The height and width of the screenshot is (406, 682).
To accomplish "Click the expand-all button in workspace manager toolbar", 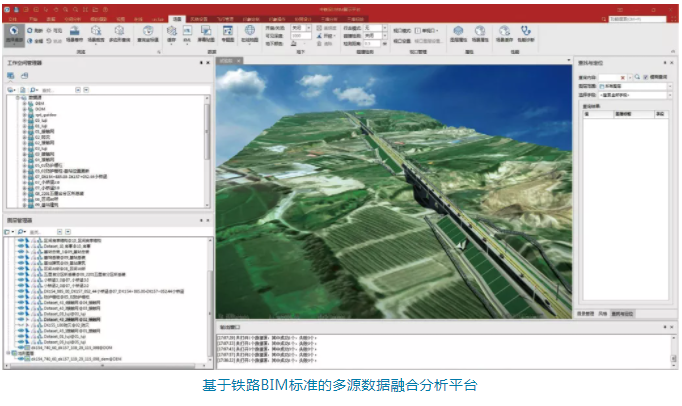I will [78, 90].
